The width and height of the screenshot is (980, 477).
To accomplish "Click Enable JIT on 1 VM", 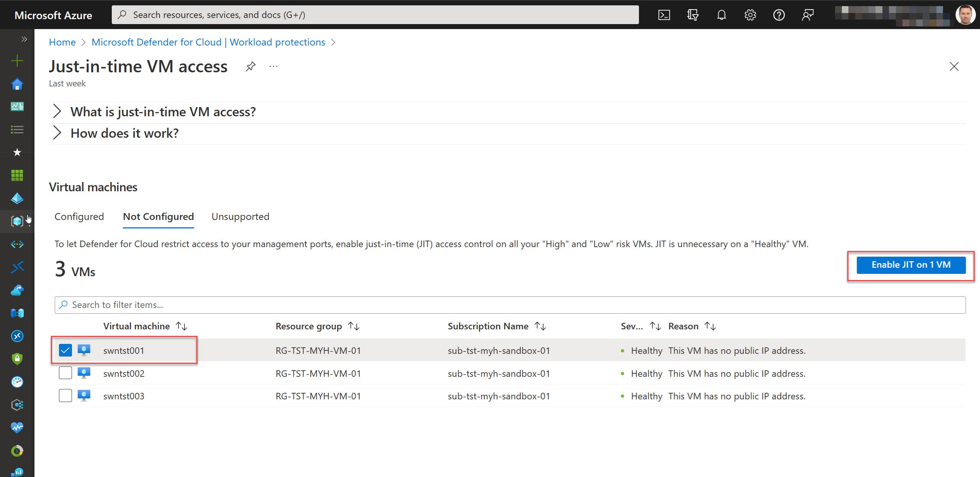I will (x=910, y=265).
